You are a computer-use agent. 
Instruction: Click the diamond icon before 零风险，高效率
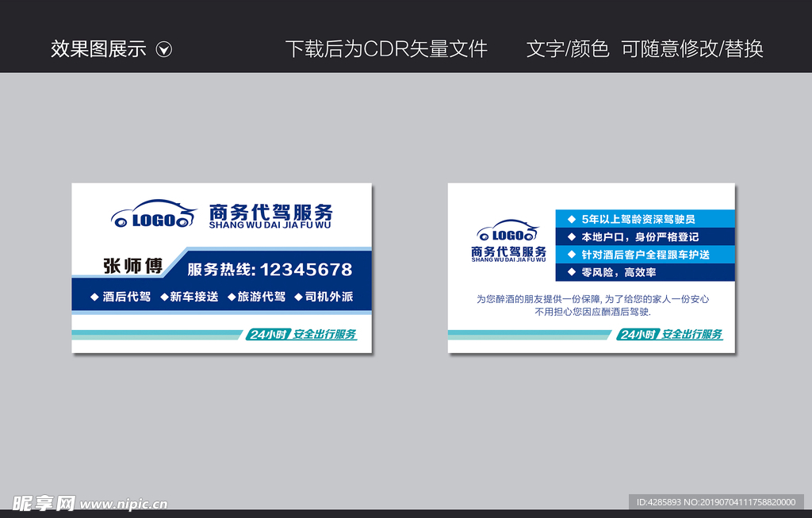click(x=571, y=273)
